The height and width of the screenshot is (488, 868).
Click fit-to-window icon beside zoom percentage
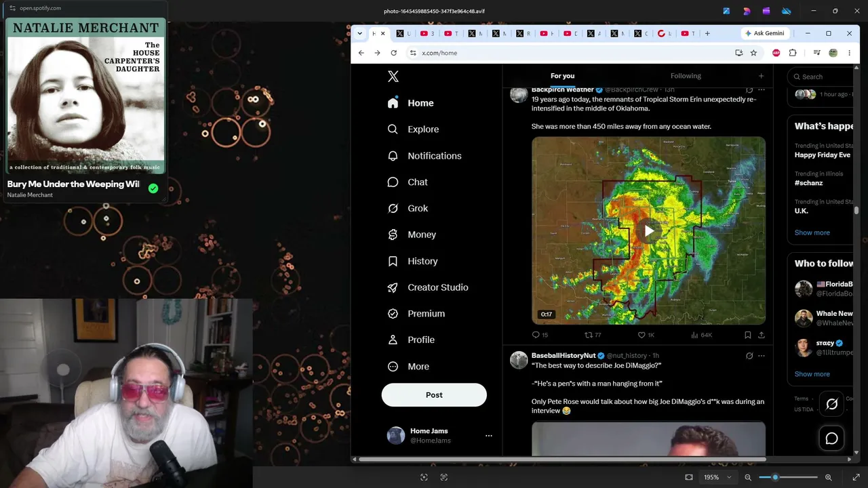tap(689, 477)
